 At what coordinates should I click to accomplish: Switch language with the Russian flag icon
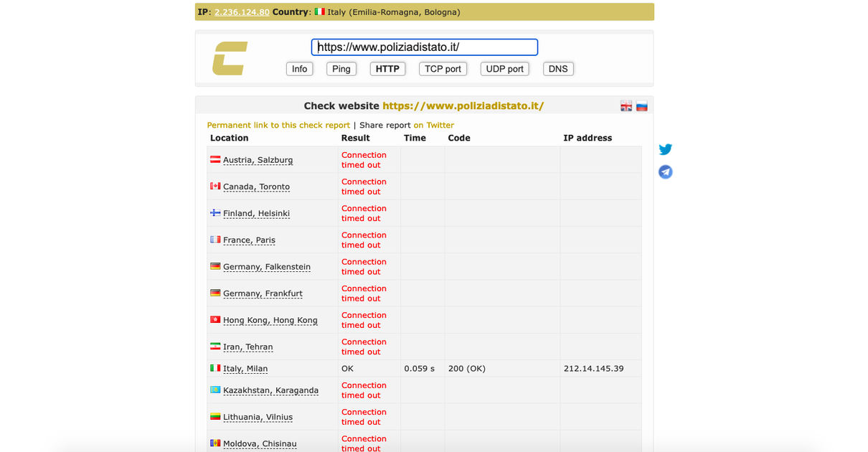coord(642,106)
